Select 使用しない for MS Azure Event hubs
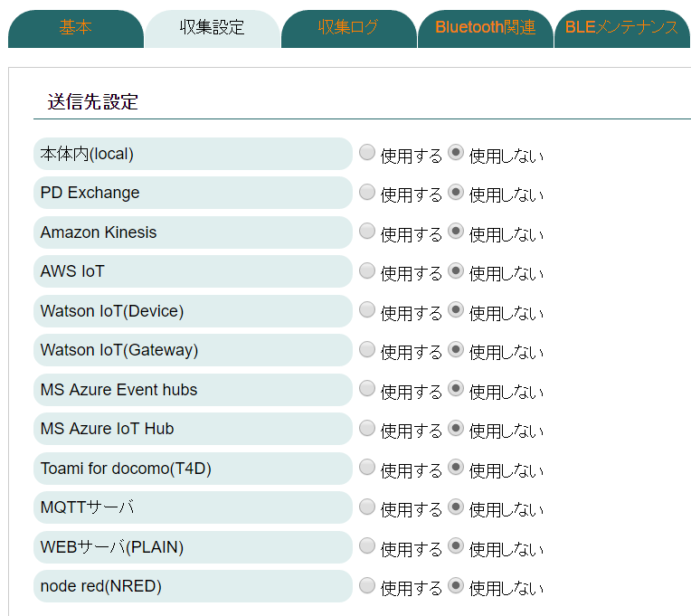The height and width of the screenshot is (616, 691). coord(456,389)
